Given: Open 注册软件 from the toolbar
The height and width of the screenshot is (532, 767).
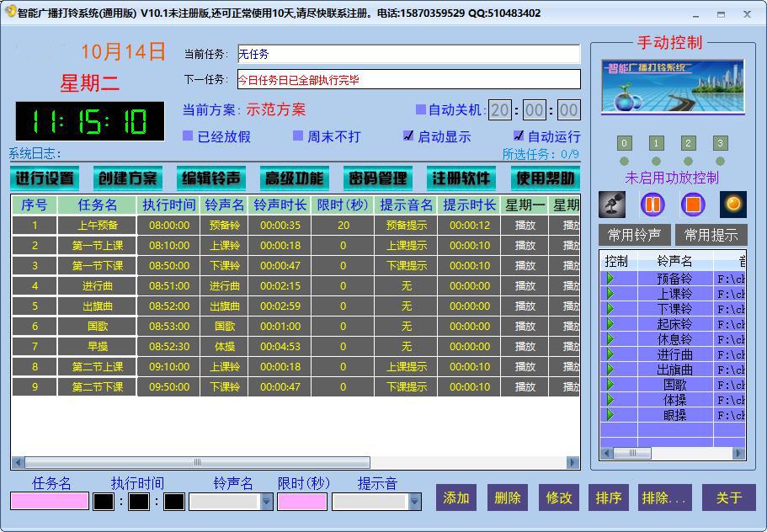Looking at the screenshot, I should point(461,178).
